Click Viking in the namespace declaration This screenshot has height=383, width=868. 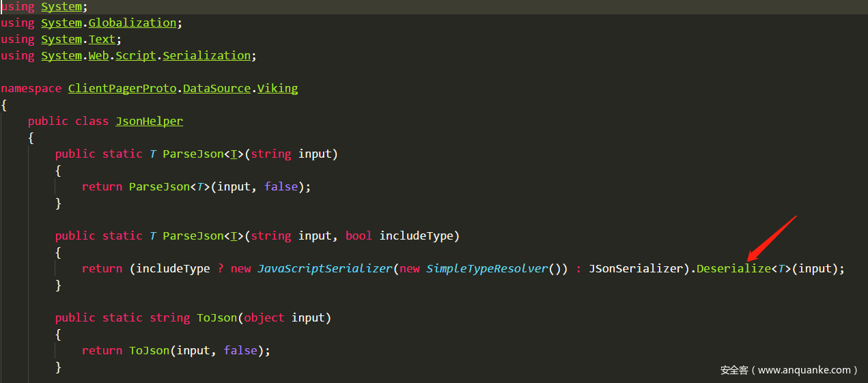click(x=277, y=89)
